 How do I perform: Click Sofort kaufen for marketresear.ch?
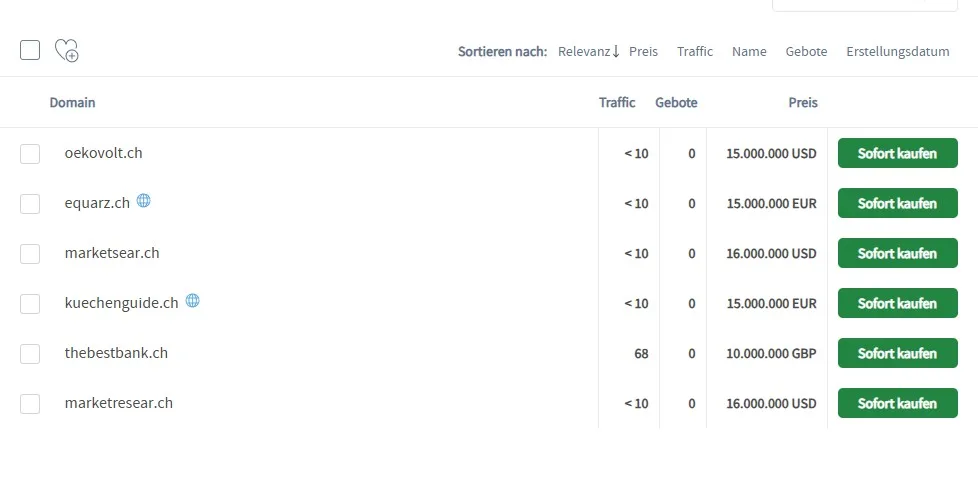[x=897, y=404]
